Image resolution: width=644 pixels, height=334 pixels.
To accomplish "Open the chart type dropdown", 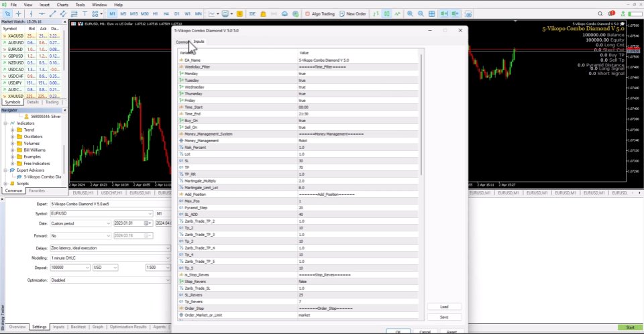I will point(213,13).
